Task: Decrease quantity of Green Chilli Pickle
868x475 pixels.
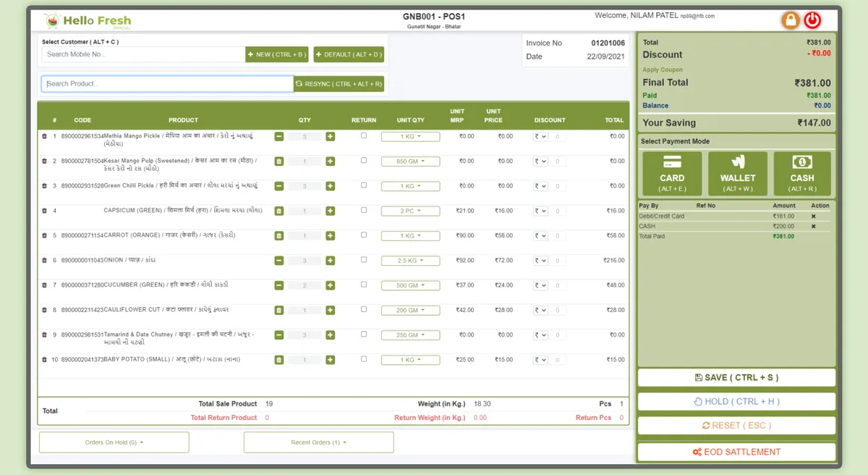Action: [279, 186]
